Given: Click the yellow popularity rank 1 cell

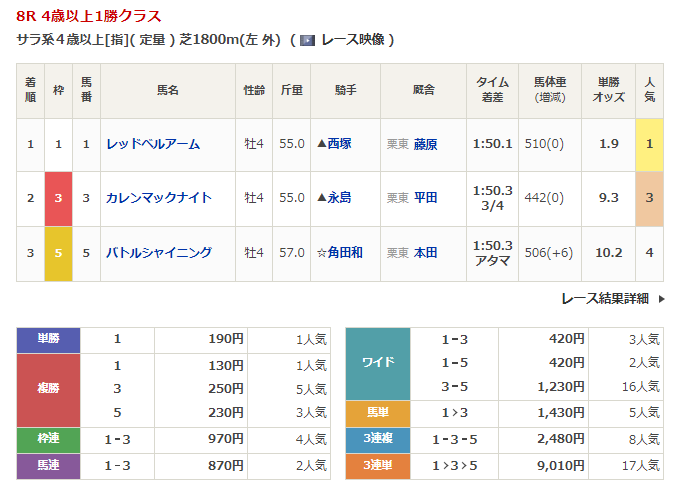Looking at the screenshot, I should click(649, 144).
